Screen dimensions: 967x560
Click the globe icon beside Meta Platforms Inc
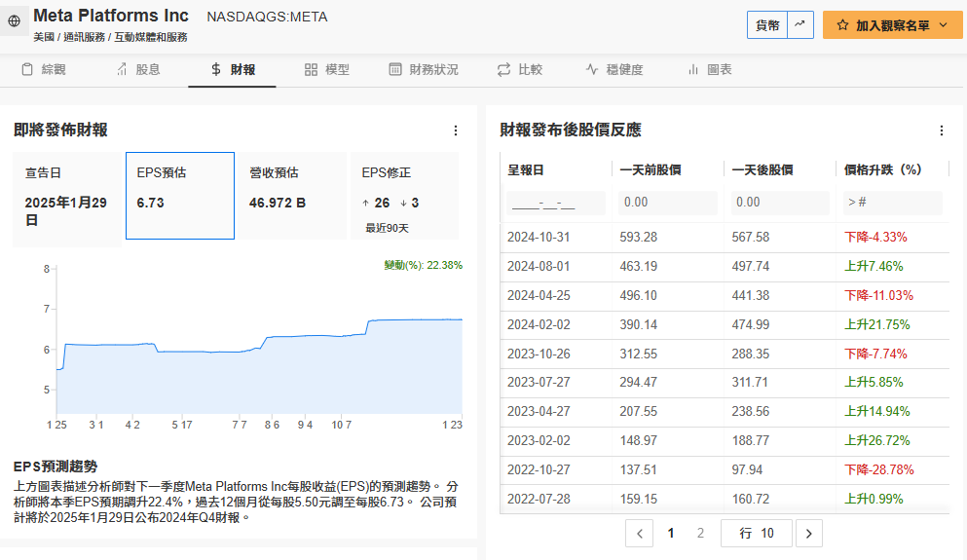tap(15, 21)
